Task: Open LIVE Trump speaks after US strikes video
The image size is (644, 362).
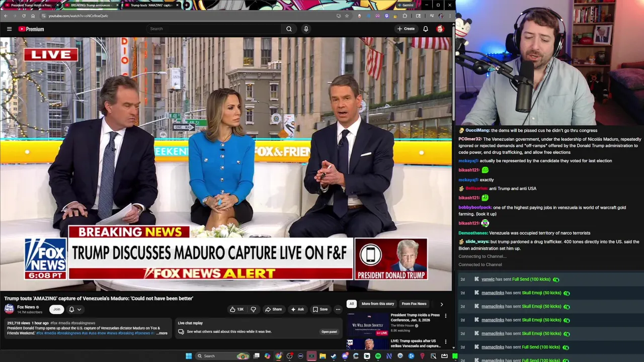Action: [416, 343]
